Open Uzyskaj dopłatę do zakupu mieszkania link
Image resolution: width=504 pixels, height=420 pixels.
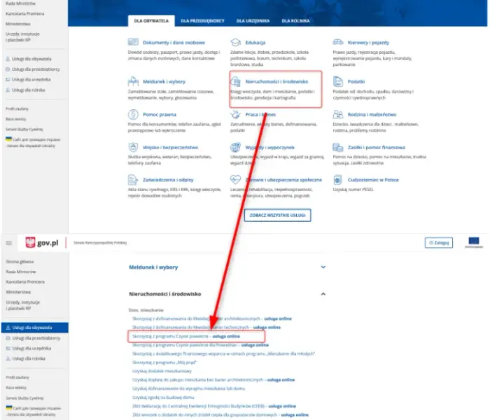point(213,380)
